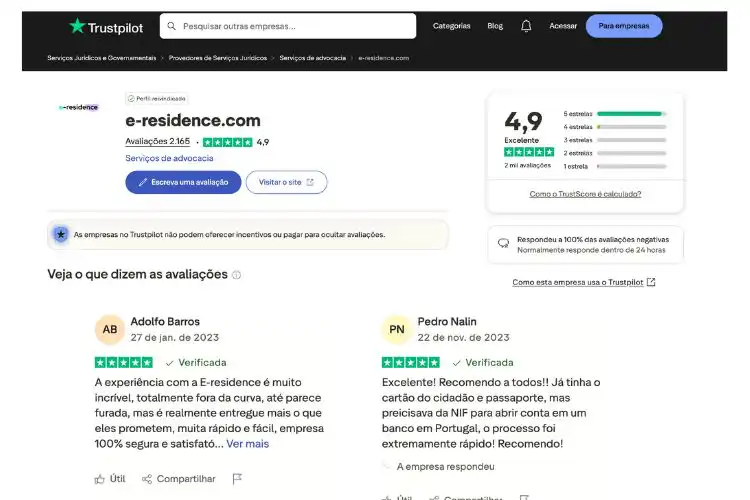
Task: Mark Adolfo Barros review as Útil
Action: pos(110,478)
